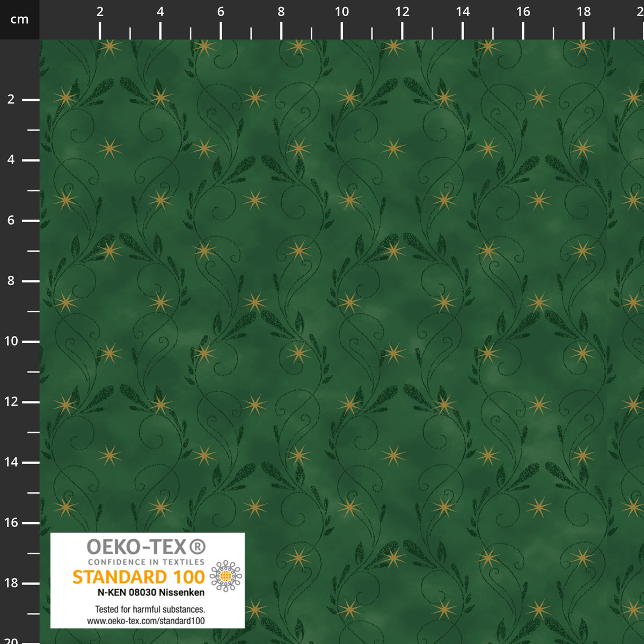Viewport: 644px width, 644px height.
Task: Click the 2 mark on the top ruler
Action: (100, 12)
